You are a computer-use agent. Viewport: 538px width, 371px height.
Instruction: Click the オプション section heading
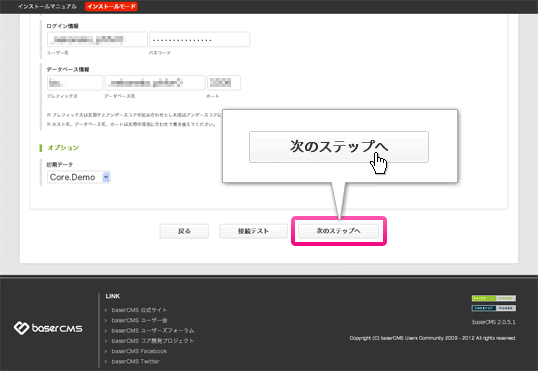(63, 148)
